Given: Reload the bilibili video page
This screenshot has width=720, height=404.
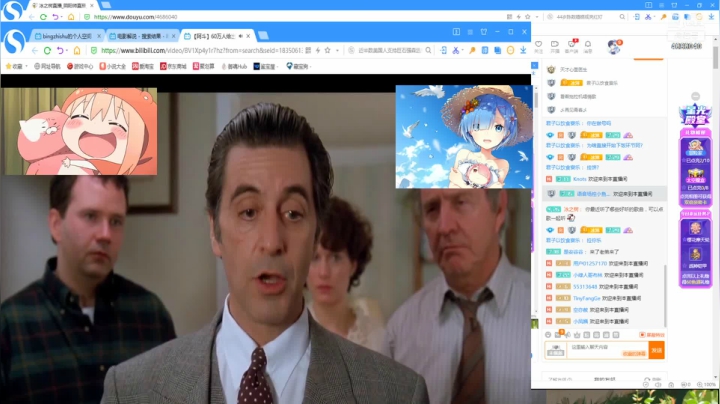Looking at the screenshot, I should (47, 50).
